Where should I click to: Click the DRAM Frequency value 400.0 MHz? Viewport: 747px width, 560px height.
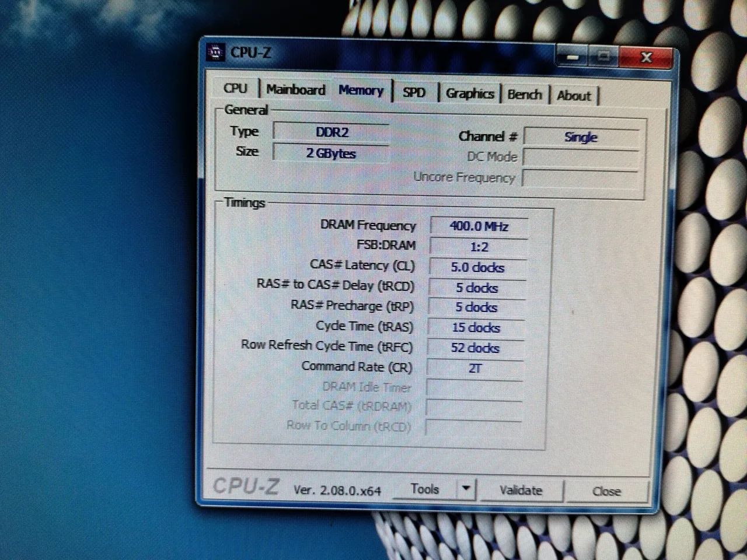tap(479, 226)
